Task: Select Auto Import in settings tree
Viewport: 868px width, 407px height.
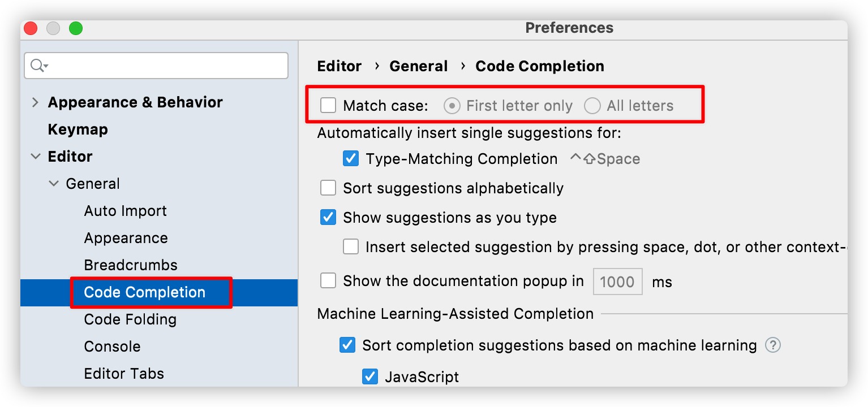Action: tap(125, 211)
